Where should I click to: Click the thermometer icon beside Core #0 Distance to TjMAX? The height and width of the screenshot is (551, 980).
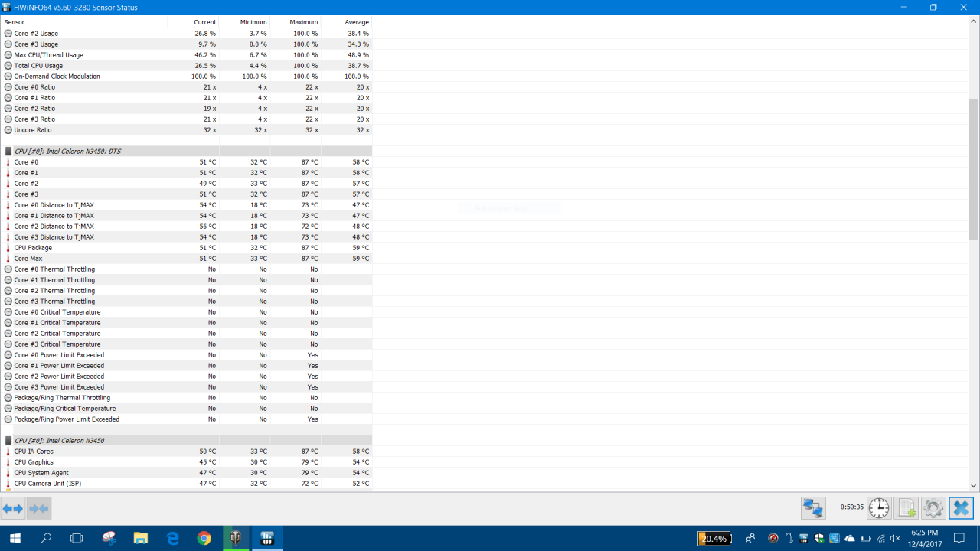8,205
